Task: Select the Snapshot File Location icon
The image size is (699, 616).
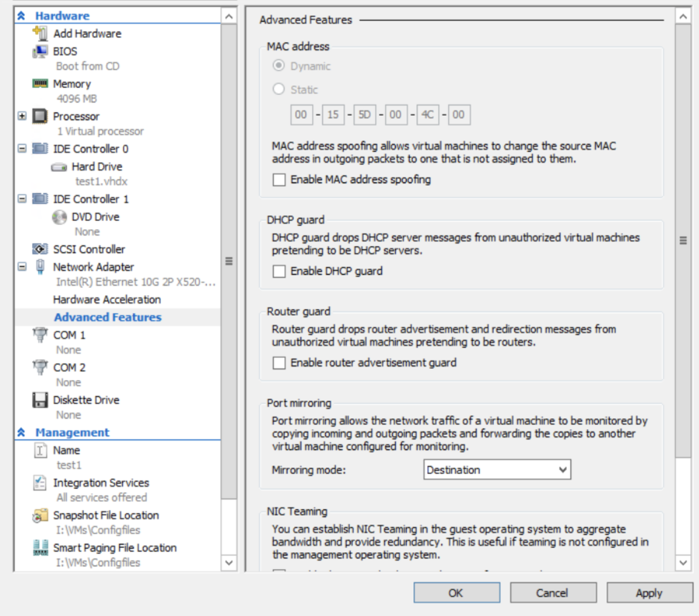Action: [40, 515]
